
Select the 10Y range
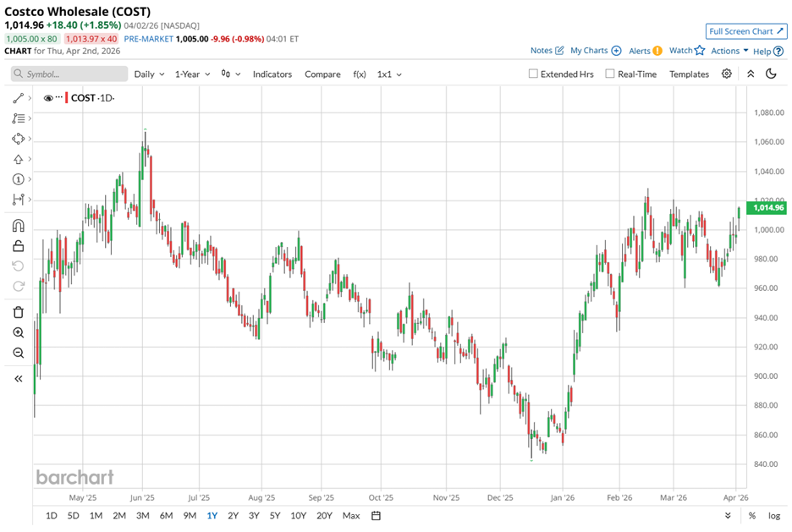pos(298,515)
